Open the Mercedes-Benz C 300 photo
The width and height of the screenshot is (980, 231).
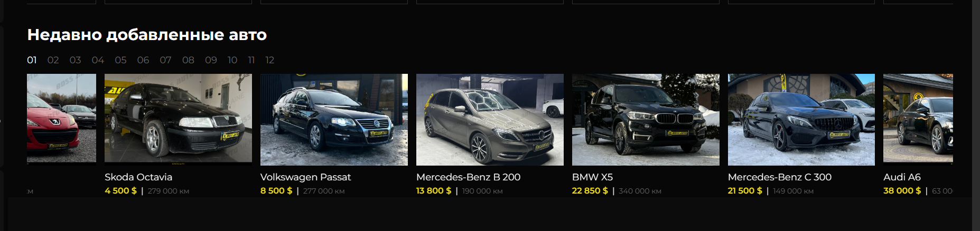click(x=801, y=119)
